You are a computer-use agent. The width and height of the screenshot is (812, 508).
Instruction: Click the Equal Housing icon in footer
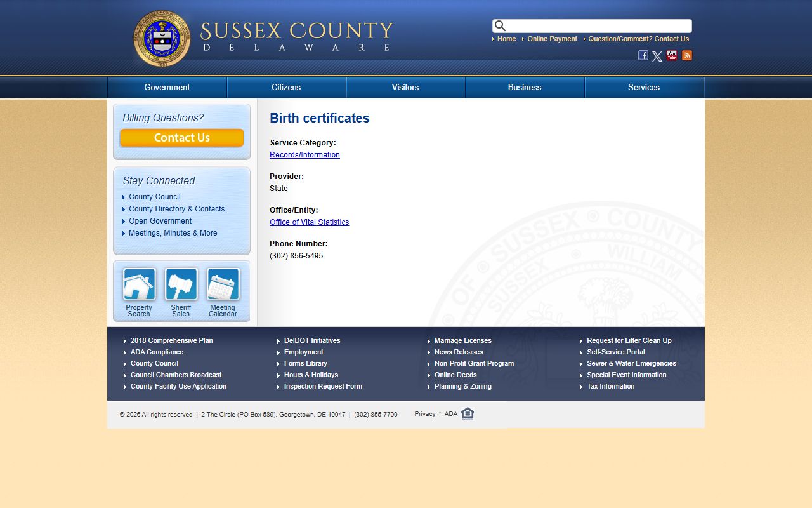pos(468,413)
